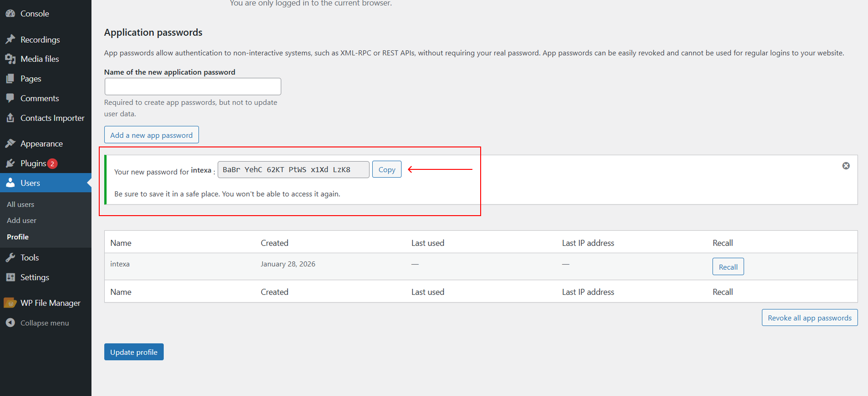The image size is (868, 396).
Task: Go to All users submenu
Action: click(x=21, y=205)
